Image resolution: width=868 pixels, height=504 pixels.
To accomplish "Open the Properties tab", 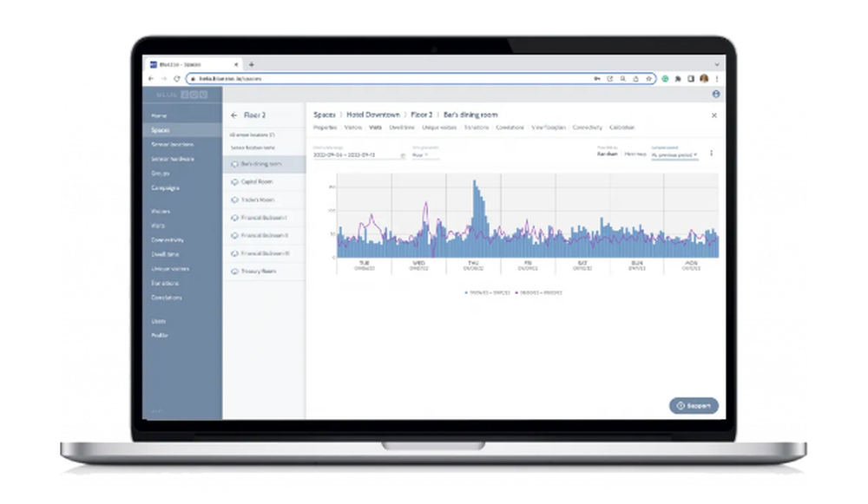I will pyautogui.click(x=325, y=128).
